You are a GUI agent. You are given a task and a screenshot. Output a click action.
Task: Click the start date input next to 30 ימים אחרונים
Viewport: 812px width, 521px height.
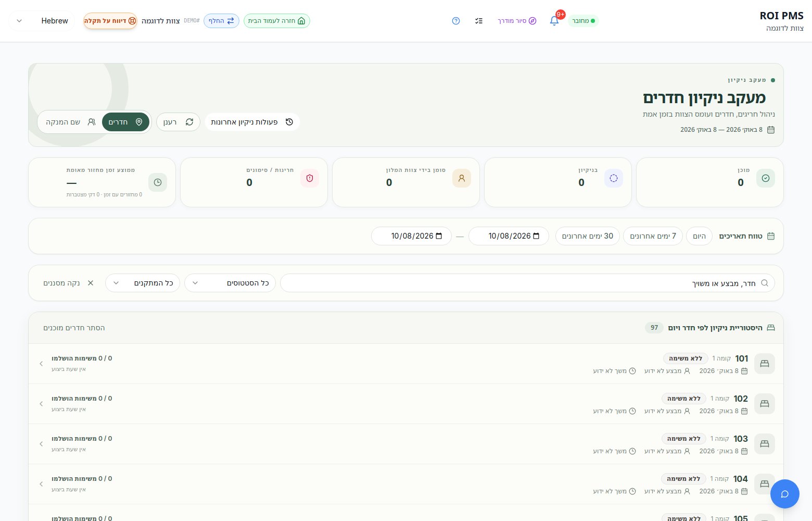509,236
